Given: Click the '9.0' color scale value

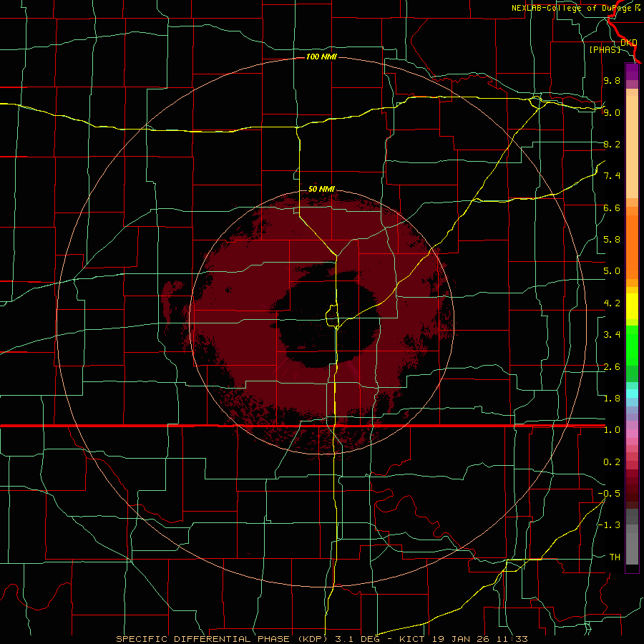Looking at the screenshot, I should tap(612, 112).
